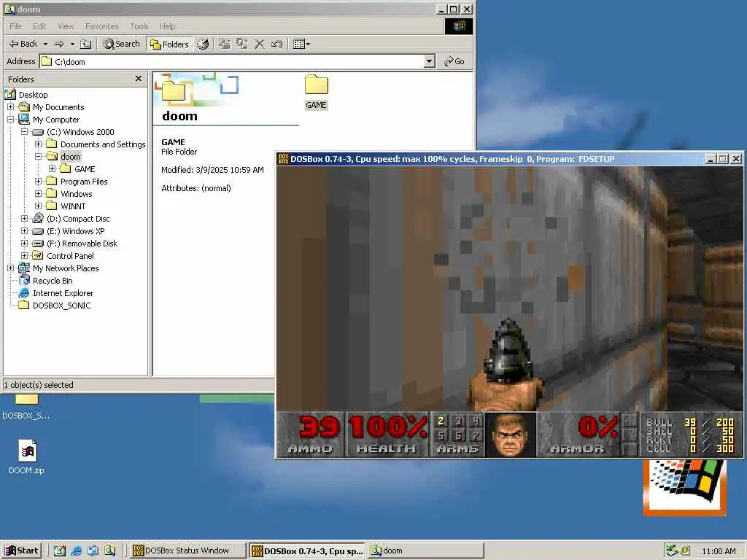Click the second system tray icon
Screen dimensions: 747x560
coord(684,551)
